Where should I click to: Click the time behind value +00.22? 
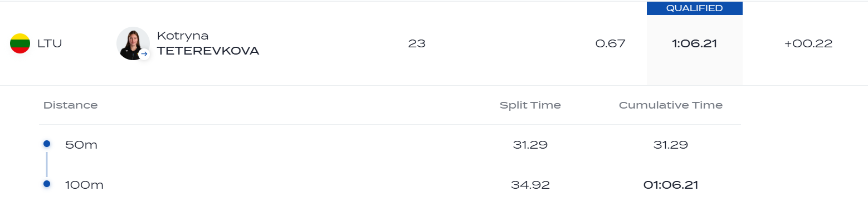point(808,43)
